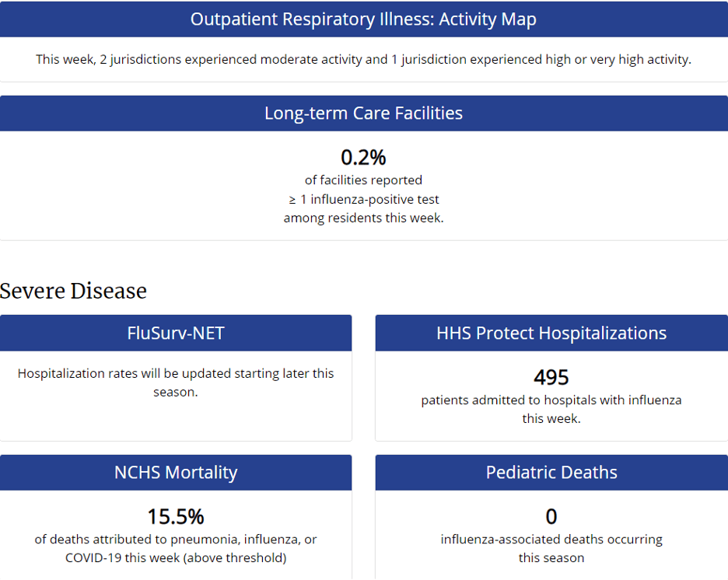Click the 495 hospital admissions figure
Image resolution: width=728 pixels, height=580 pixels.
click(551, 378)
